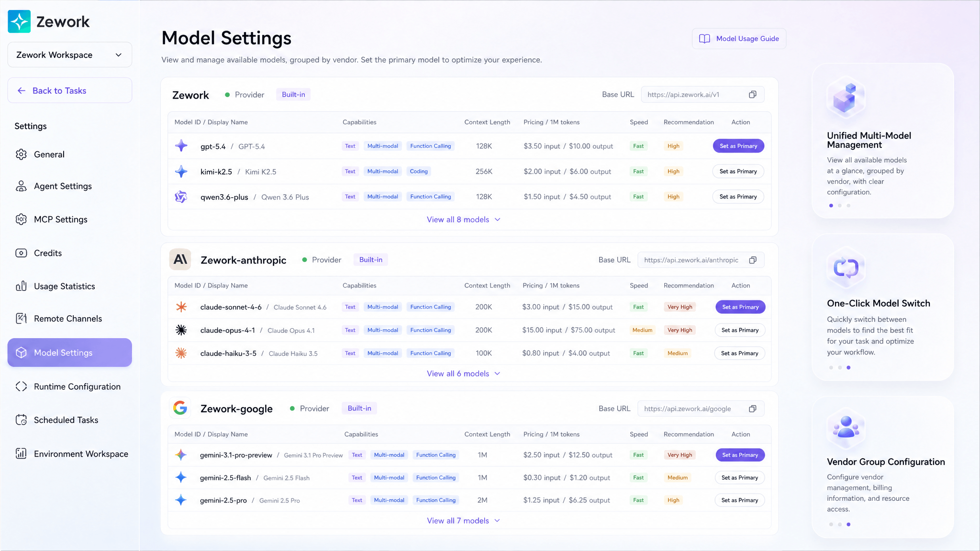The width and height of the screenshot is (980, 551).
Task: Click the gpt-5.4 model icon
Action: click(181, 146)
